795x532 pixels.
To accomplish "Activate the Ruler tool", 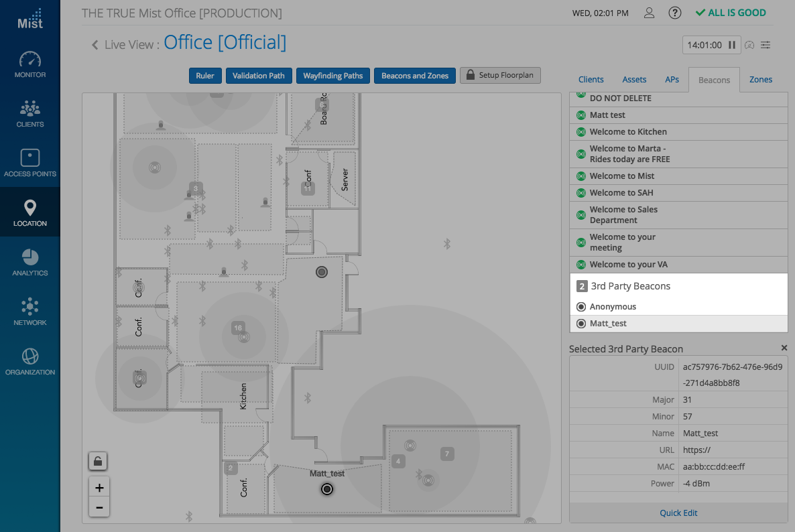I will click(205, 76).
